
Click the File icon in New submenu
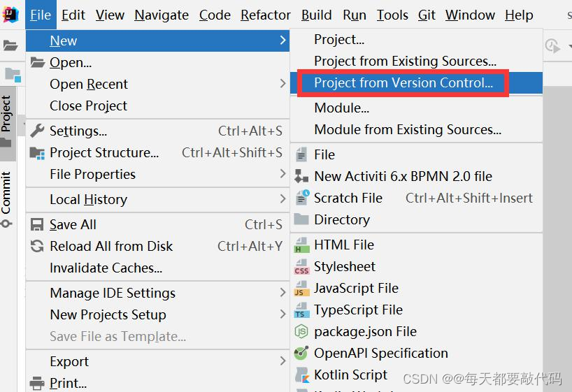coord(301,154)
